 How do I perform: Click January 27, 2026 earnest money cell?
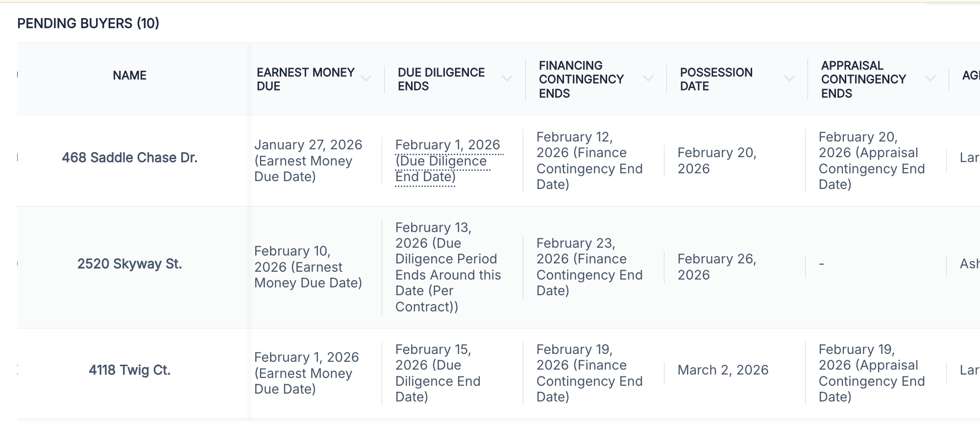[x=309, y=161]
